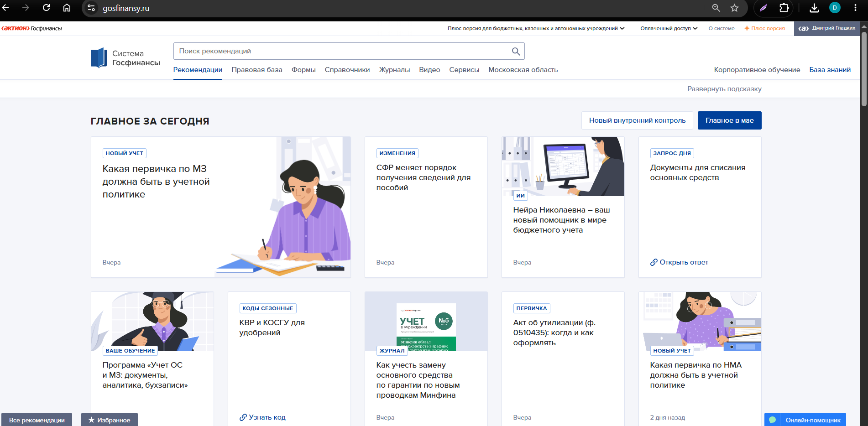Click the browser back arrow
This screenshot has width=868, height=426.
coord(5,8)
